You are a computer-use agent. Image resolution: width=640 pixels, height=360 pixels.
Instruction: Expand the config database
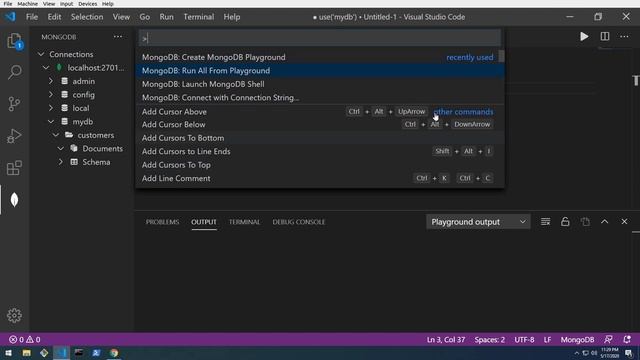click(51, 95)
